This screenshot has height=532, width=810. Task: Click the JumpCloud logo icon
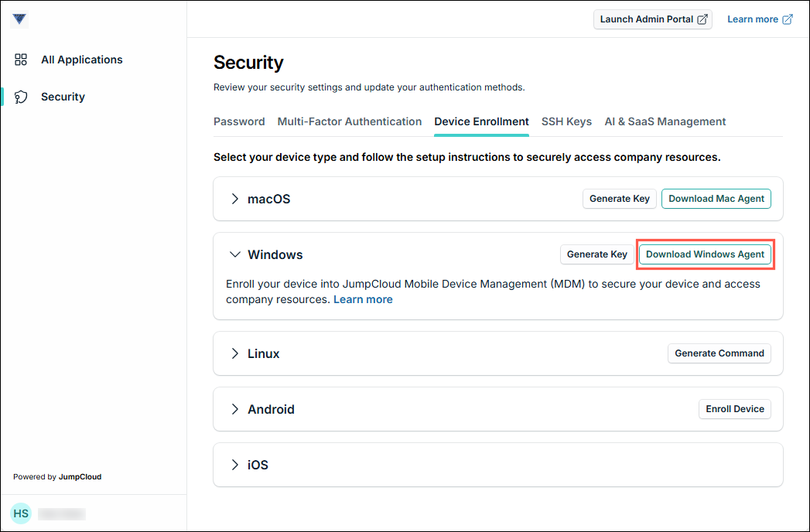click(x=19, y=19)
